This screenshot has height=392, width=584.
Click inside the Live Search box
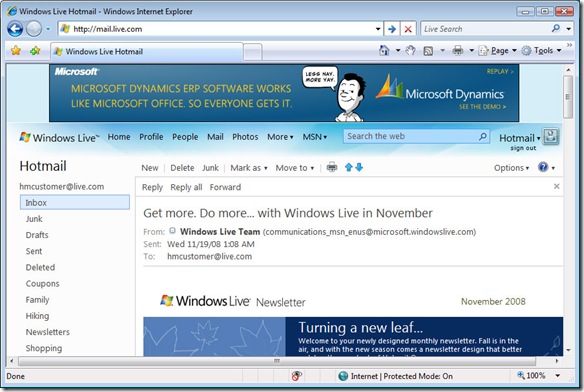(486, 29)
